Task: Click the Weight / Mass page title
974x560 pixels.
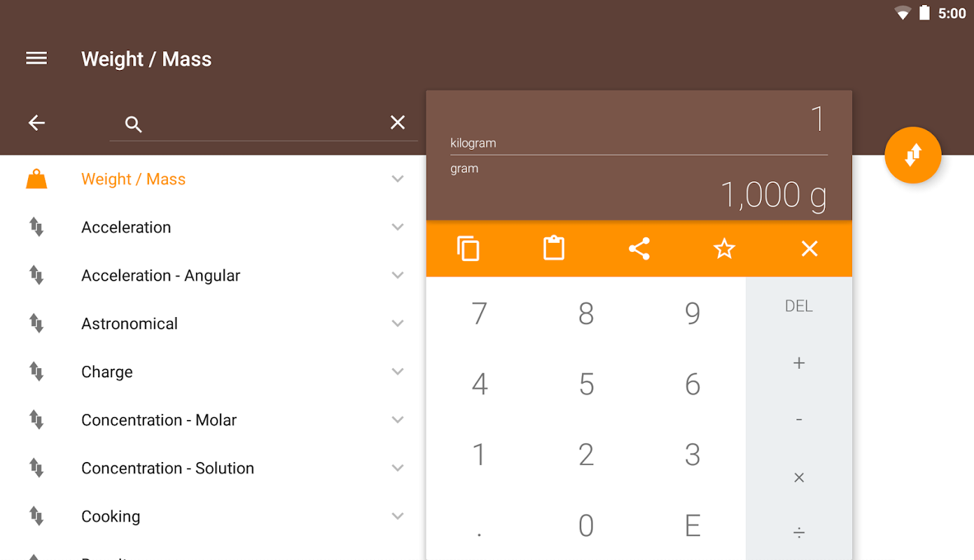Action: click(146, 59)
